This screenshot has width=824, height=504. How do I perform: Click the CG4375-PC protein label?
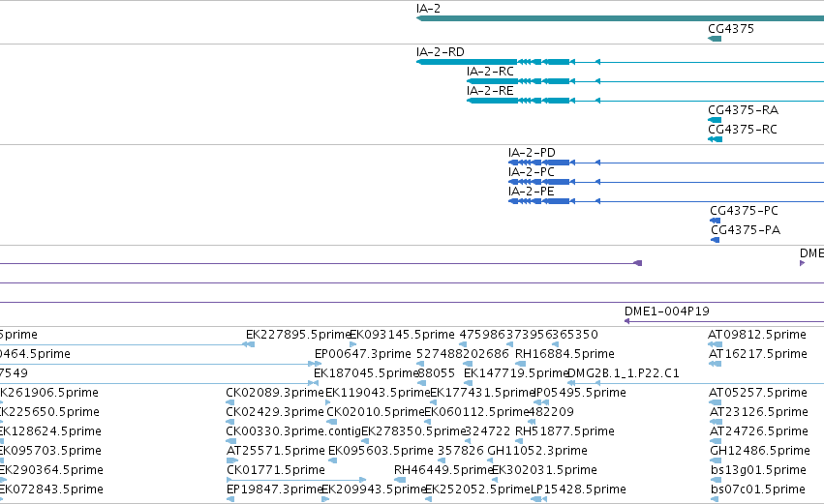745,211
